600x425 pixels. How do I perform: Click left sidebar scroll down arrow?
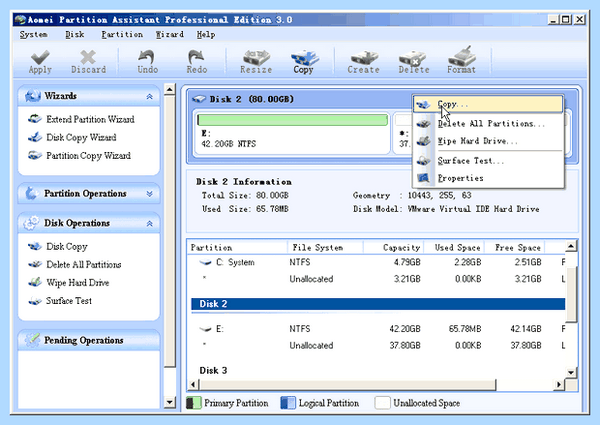pyautogui.click(x=170, y=402)
